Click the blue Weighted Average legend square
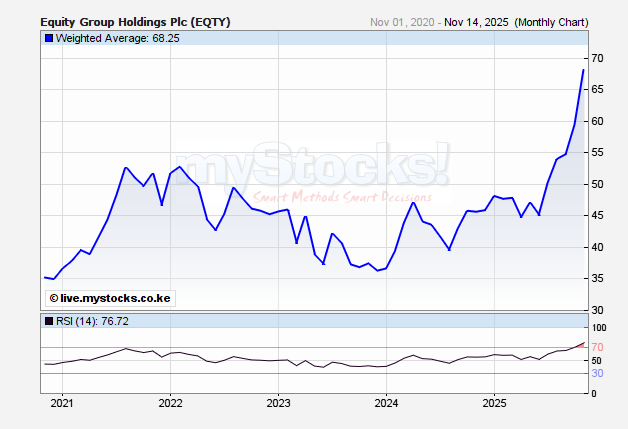 tap(48, 38)
